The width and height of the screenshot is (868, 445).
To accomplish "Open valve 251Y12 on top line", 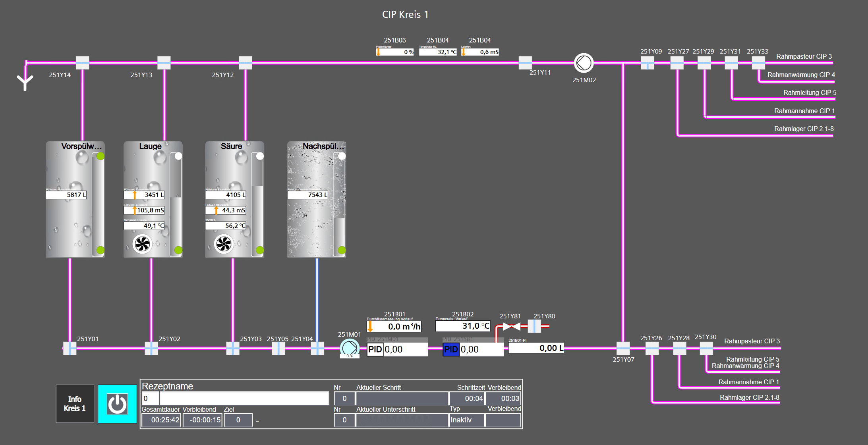I will (x=246, y=63).
